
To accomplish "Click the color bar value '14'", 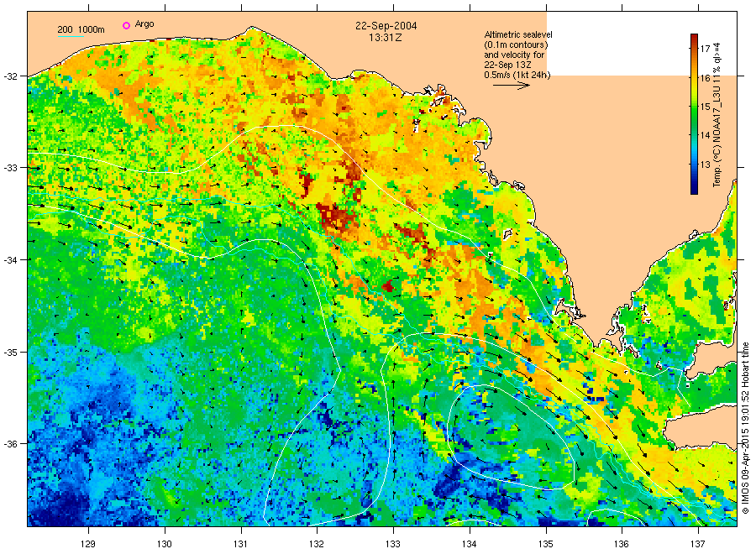I will click(x=705, y=135).
